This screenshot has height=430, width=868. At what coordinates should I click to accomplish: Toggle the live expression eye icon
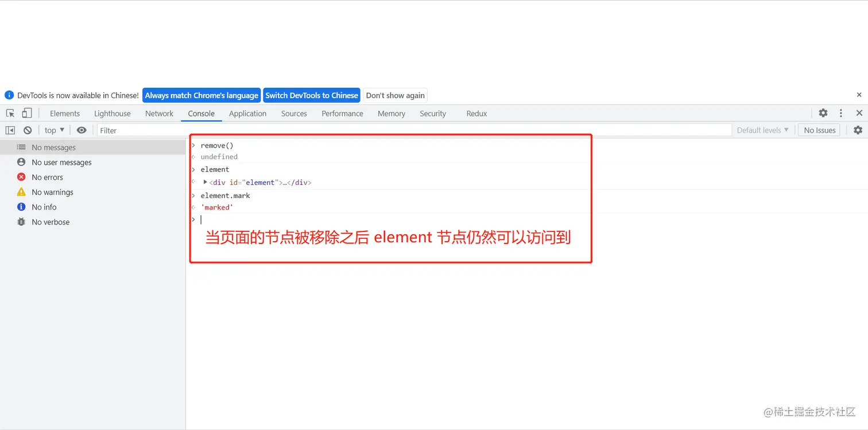click(82, 130)
